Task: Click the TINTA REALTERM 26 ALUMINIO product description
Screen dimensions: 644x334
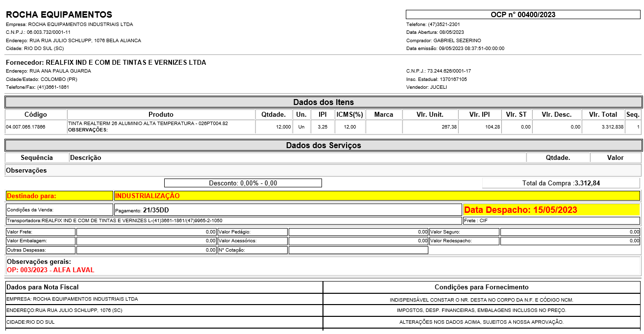Action: coord(148,124)
